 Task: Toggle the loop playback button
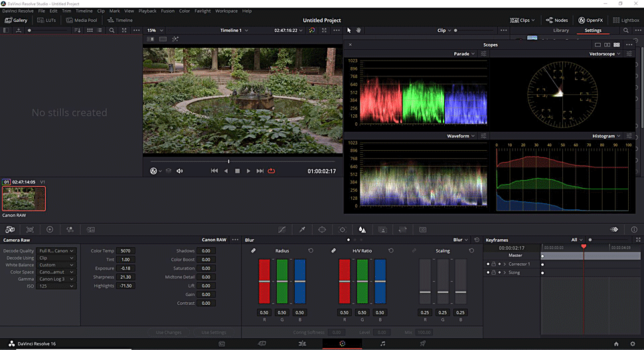click(272, 171)
